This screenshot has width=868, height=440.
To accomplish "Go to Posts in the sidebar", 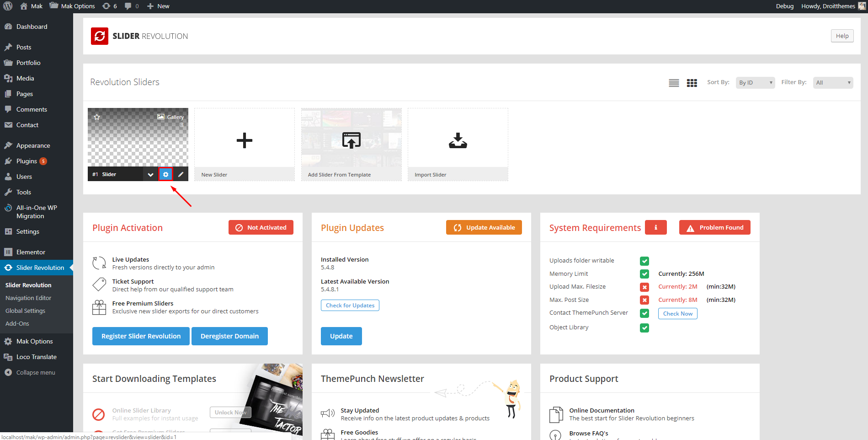I will click(37, 47).
